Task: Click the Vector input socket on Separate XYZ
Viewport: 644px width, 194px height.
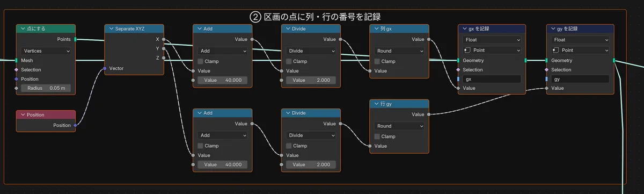Action: click(x=104, y=68)
